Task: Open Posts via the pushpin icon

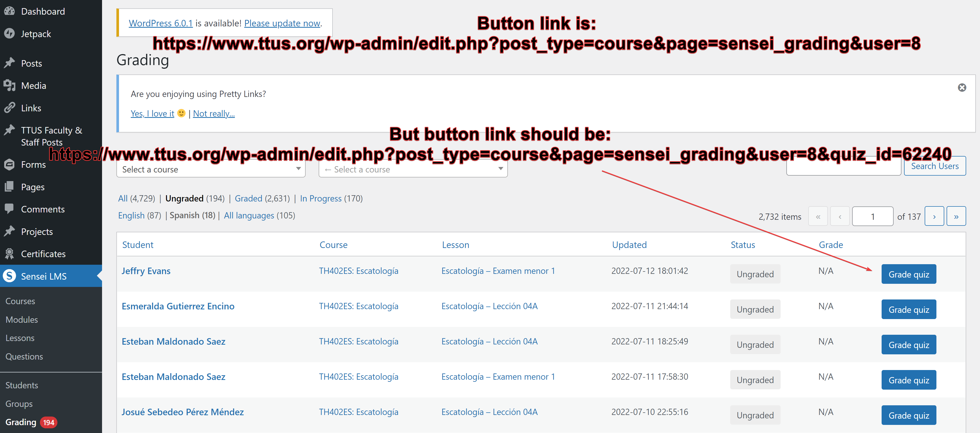Action: pos(9,63)
